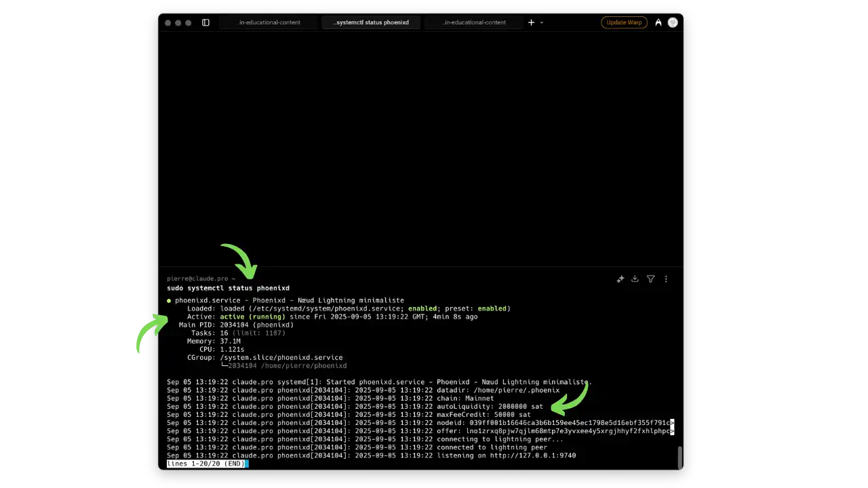
Task: Download the block output with download icon
Action: point(635,279)
